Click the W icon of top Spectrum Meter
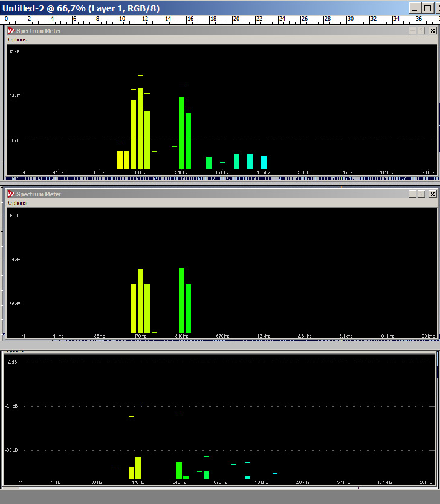The image size is (440, 504). click(x=11, y=31)
